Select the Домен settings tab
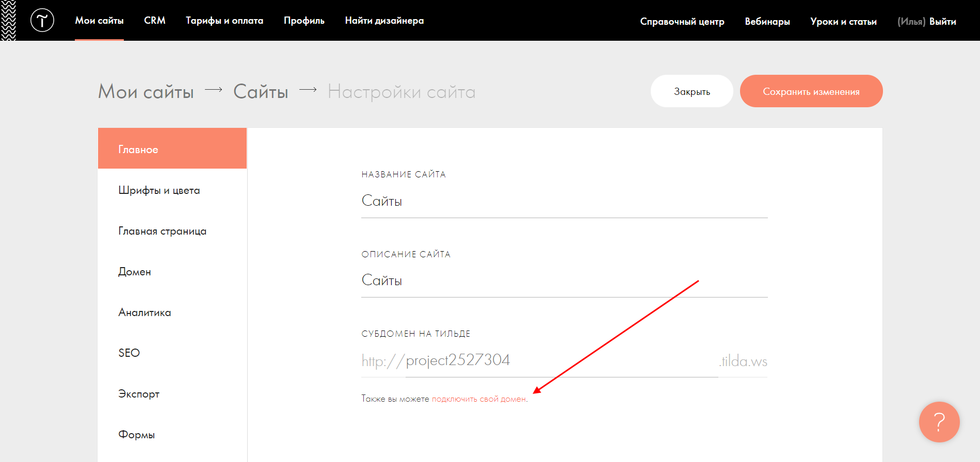The width and height of the screenshot is (980, 462). point(135,272)
